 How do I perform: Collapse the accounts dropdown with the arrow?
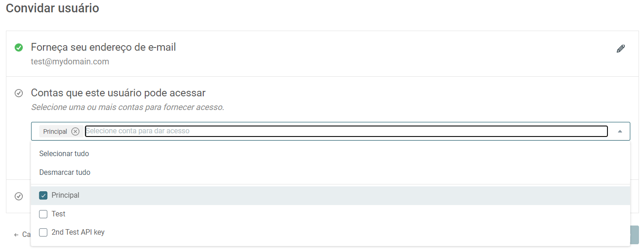click(x=620, y=131)
